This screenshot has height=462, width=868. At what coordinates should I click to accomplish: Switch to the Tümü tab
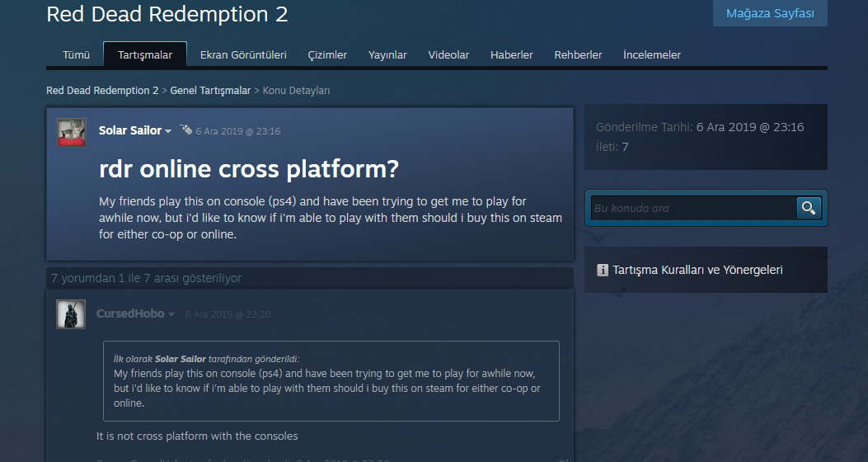click(x=76, y=54)
